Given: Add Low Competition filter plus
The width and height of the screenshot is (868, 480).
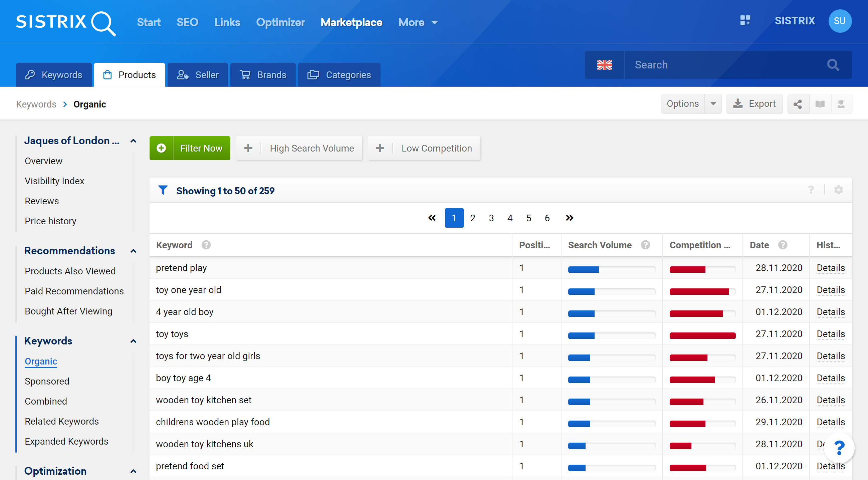Looking at the screenshot, I should tap(380, 148).
